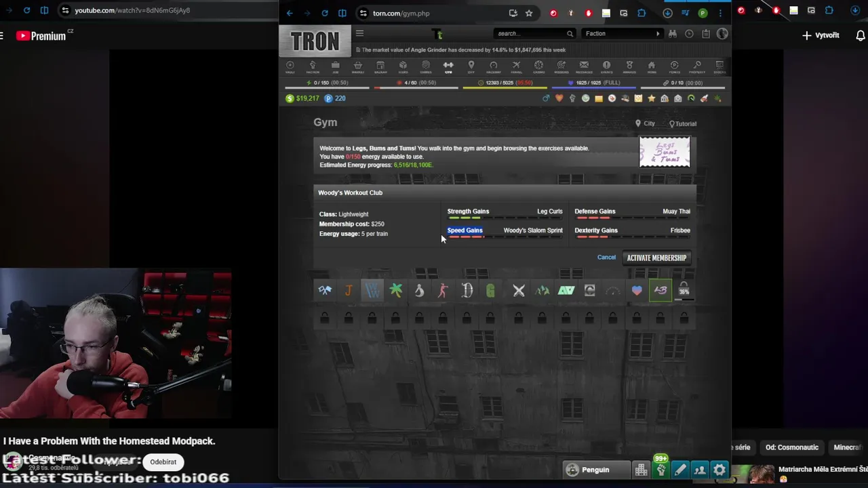The image size is (868, 488).
Task: Open the Travel airplane icon
Action: 516,66
